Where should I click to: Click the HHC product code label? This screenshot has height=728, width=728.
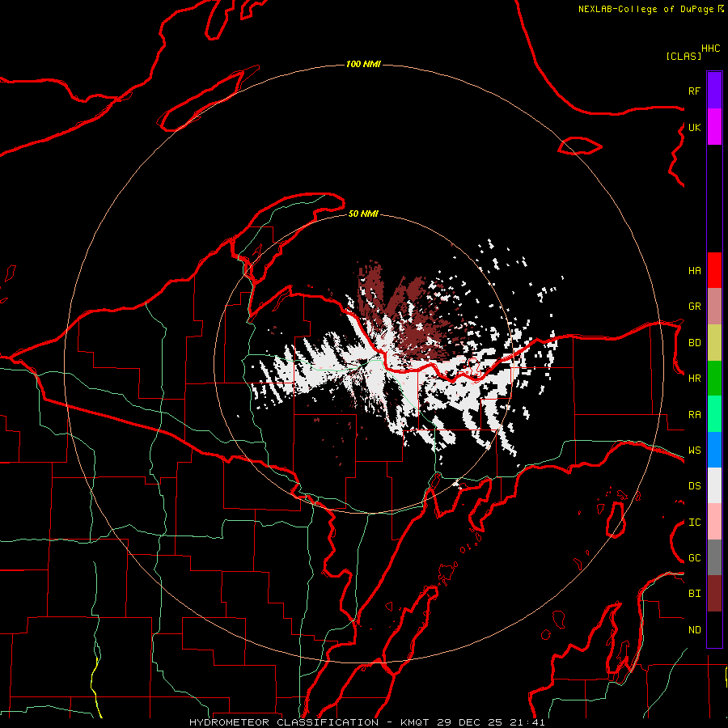[x=710, y=49]
